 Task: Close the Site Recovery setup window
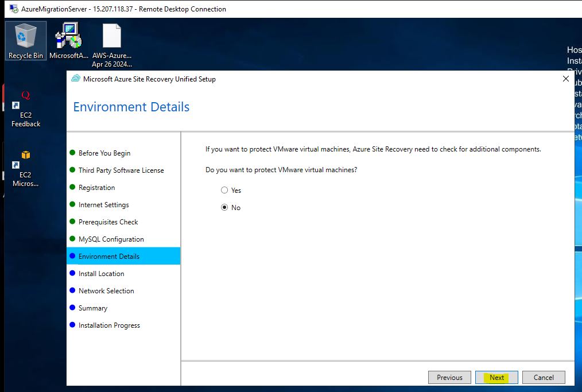tap(565, 79)
